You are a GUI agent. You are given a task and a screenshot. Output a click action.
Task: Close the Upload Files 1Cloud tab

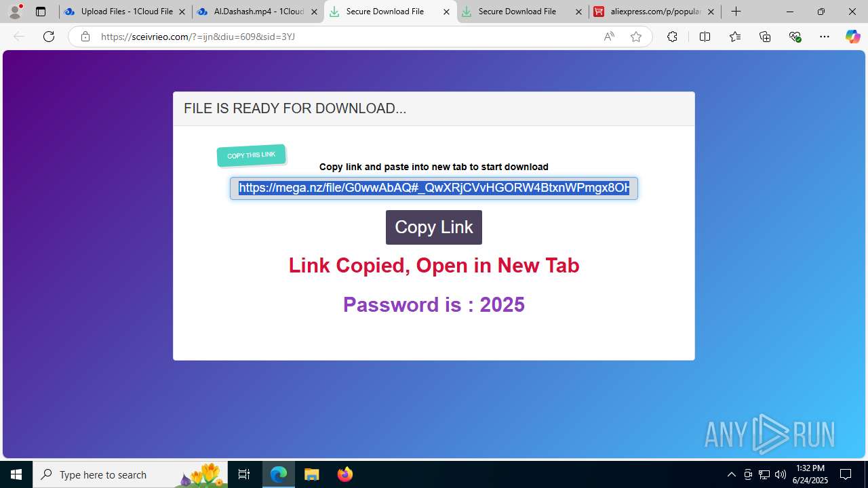click(x=182, y=12)
